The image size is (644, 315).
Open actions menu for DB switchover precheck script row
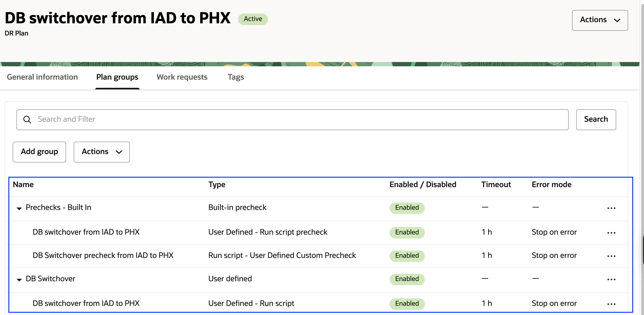(611, 232)
